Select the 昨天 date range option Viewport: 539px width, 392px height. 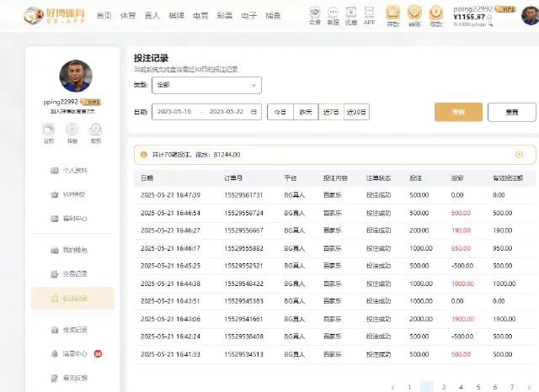point(305,112)
